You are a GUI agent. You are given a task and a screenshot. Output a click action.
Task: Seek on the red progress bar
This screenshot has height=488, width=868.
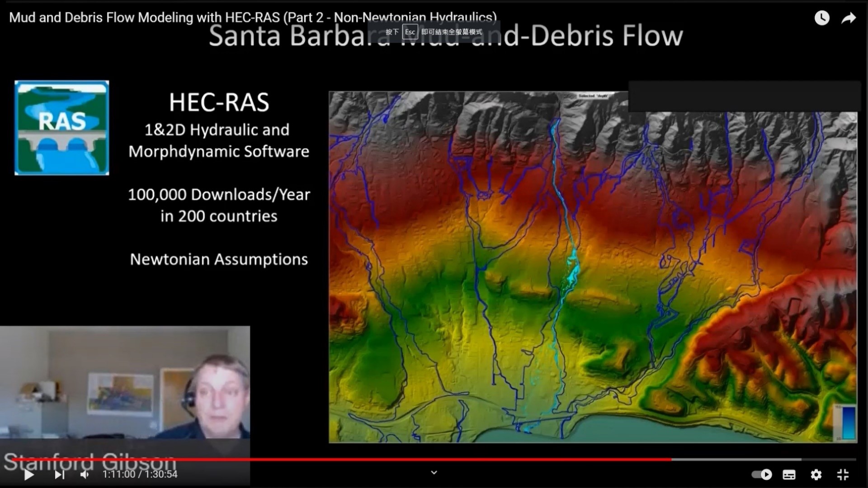341,460
